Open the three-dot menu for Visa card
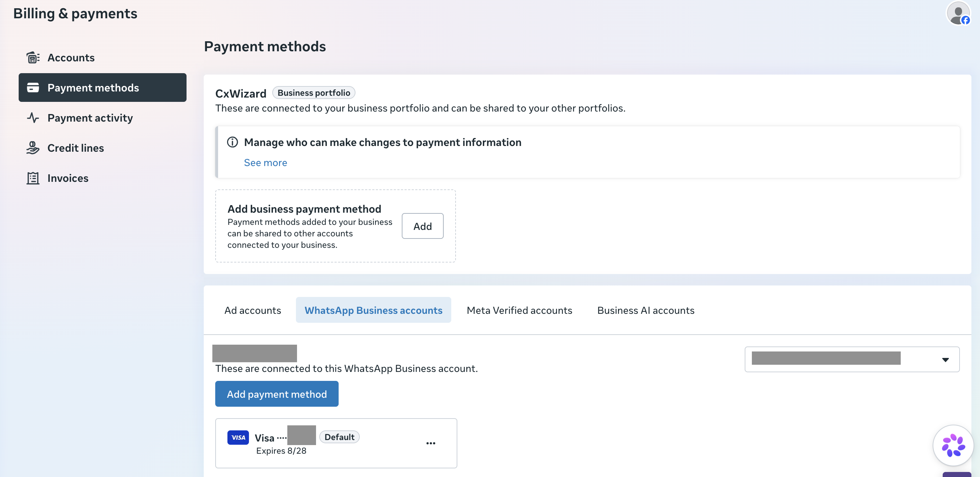The width and height of the screenshot is (980, 477). coord(431,443)
